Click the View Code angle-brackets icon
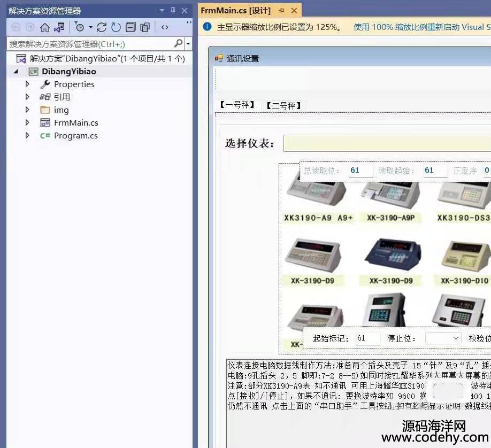This screenshot has height=448, width=491. coord(165,27)
